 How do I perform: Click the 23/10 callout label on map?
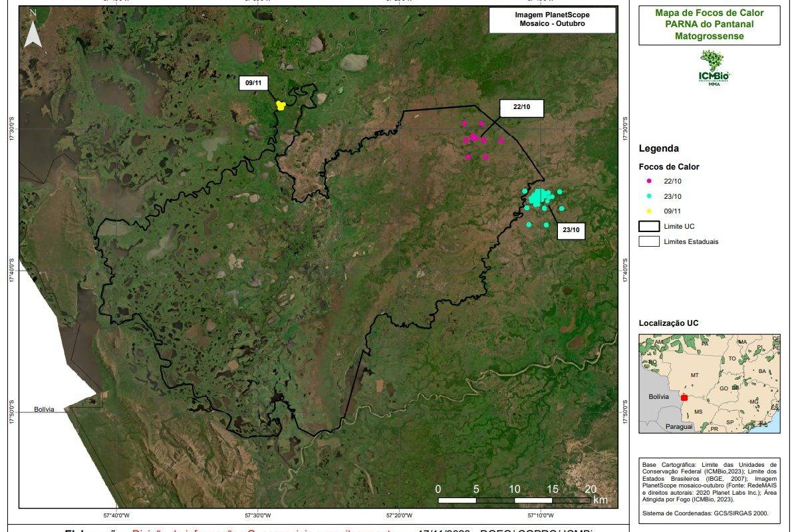pos(571,230)
